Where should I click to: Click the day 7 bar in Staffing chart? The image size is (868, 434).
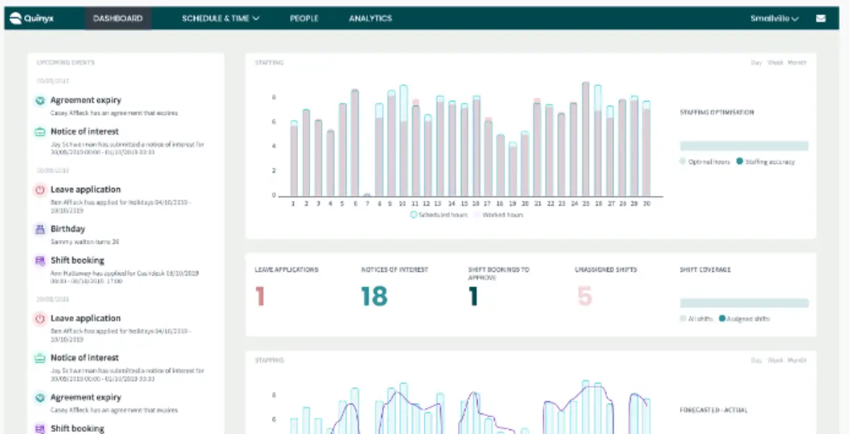pyautogui.click(x=367, y=195)
